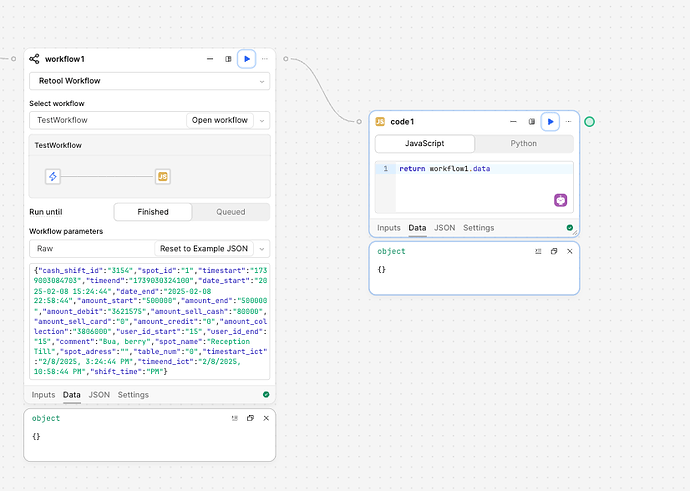Screen dimensions: 690x491
Task: Toggle list view in workflow1 result panel
Action: [x=235, y=418]
